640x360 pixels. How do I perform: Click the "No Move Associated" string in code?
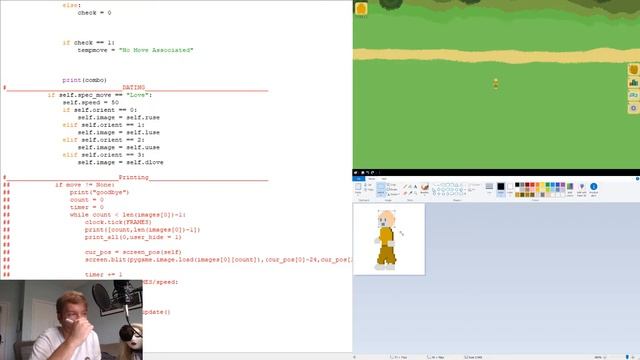[x=156, y=50]
